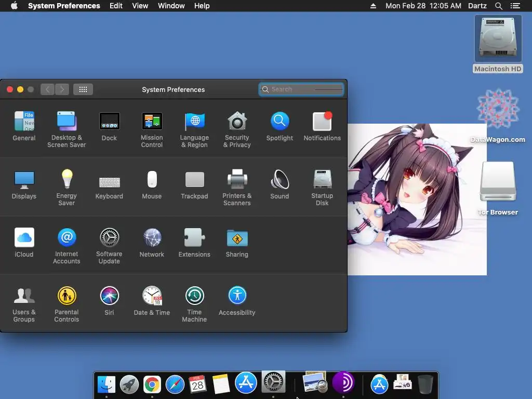Open the Startup Disk preference pane
Viewport: 532px width, 399px height.
tap(322, 187)
